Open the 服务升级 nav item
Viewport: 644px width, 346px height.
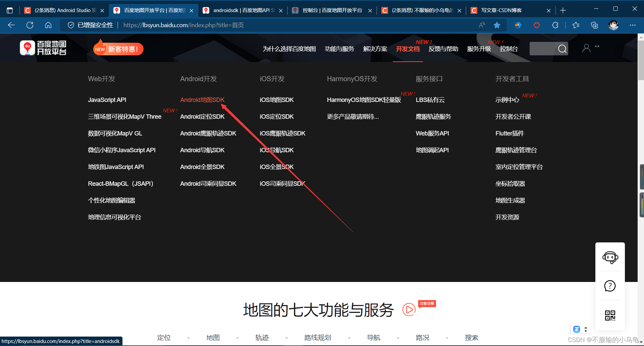(479, 49)
